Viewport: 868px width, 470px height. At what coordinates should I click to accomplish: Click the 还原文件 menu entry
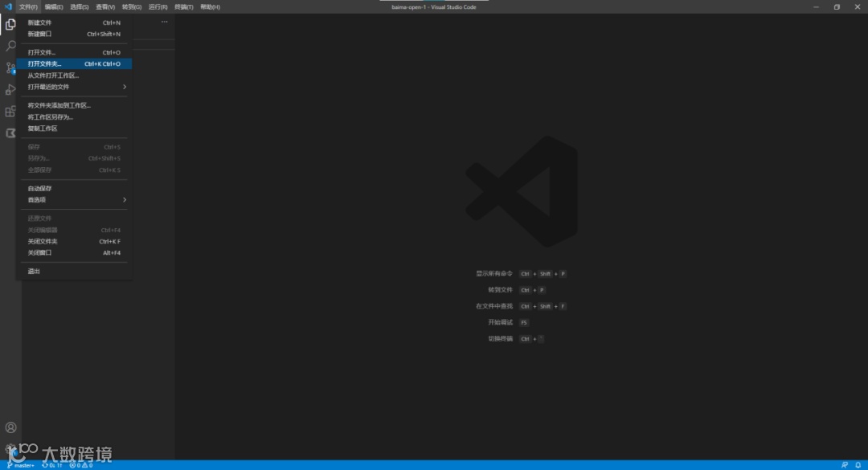coord(74,218)
